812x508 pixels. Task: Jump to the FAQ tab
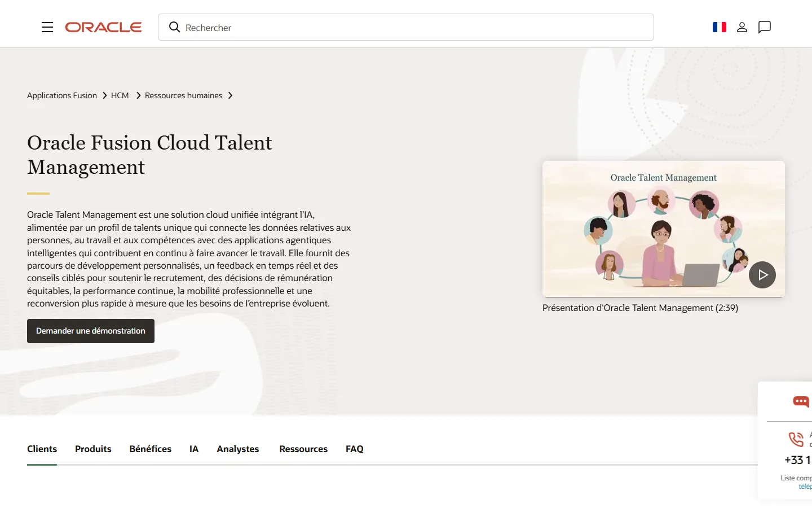coord(355,449)
